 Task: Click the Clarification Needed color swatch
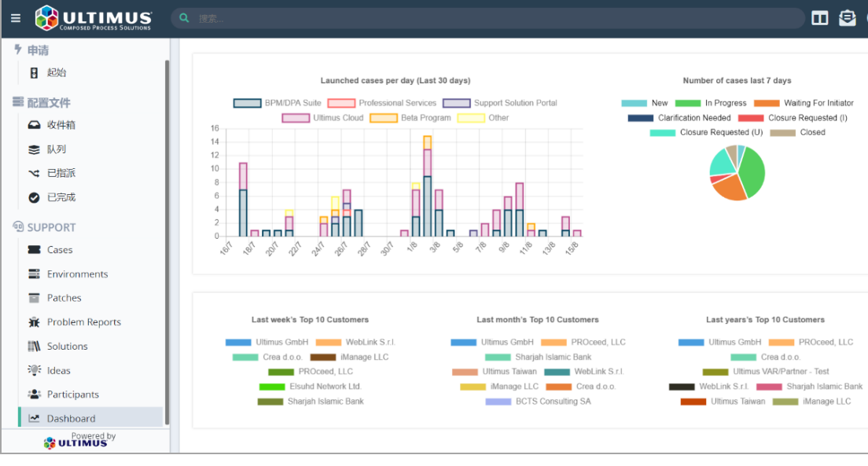tap(641, 118)
